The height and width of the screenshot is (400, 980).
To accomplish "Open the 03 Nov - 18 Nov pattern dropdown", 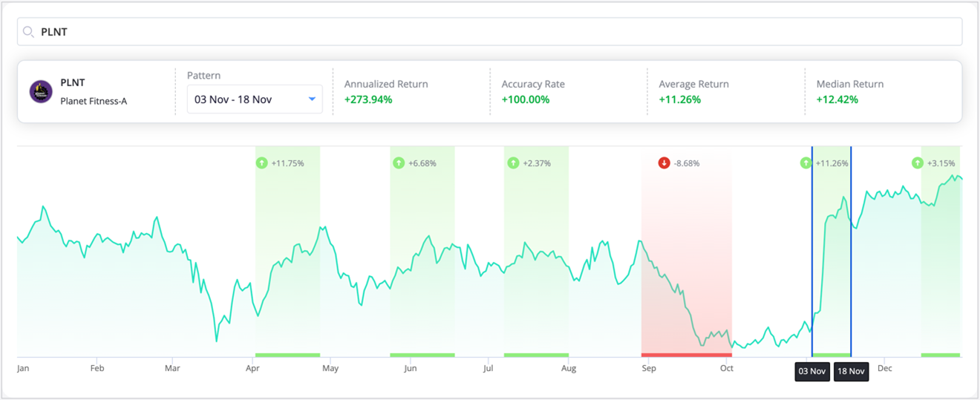I will point(255,99).
